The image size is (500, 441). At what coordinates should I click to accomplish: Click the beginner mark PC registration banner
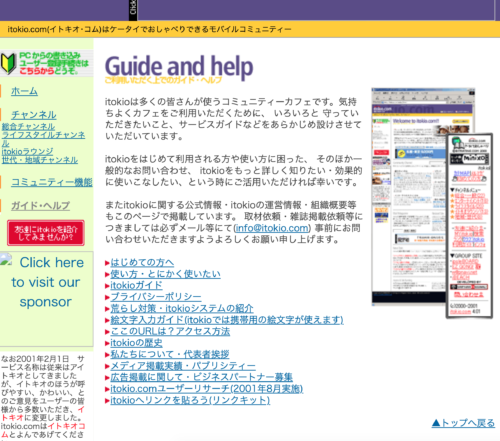(x=46, y=63)
